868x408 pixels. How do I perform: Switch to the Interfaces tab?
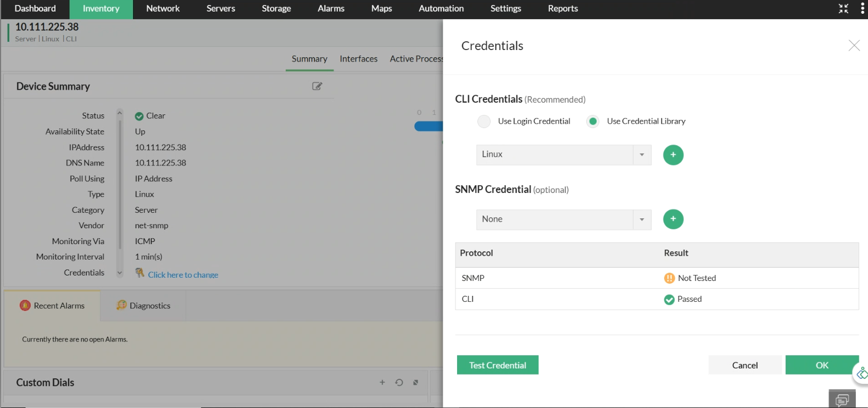click(359, 59)
